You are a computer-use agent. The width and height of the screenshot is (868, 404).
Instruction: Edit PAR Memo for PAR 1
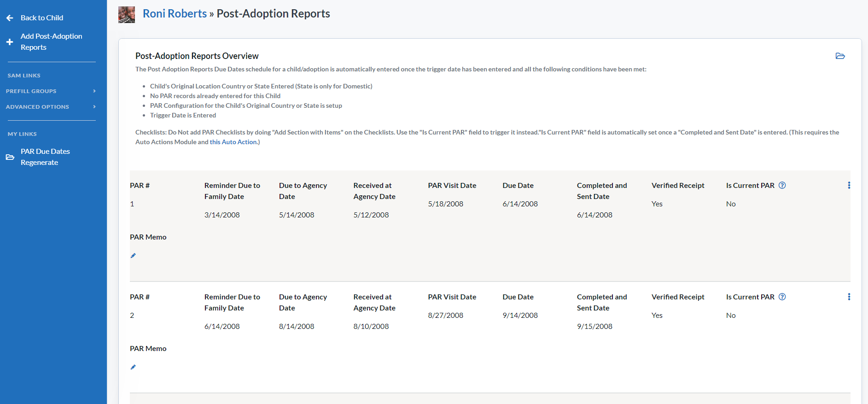tap(133, 256)
